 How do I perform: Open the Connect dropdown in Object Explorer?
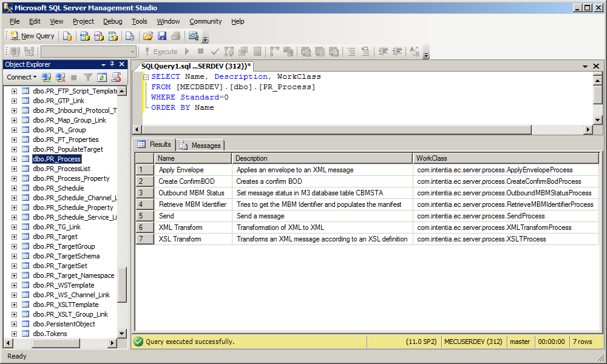(x=21, y=77)
